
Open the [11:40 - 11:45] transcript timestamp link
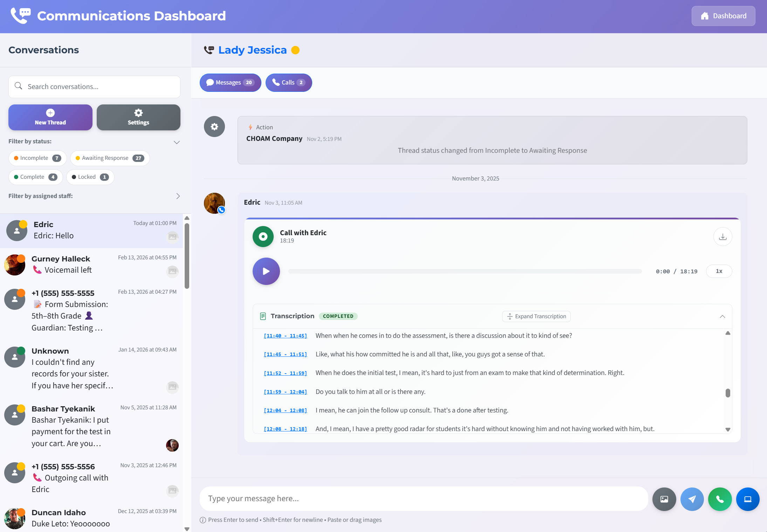pos(285,335)
